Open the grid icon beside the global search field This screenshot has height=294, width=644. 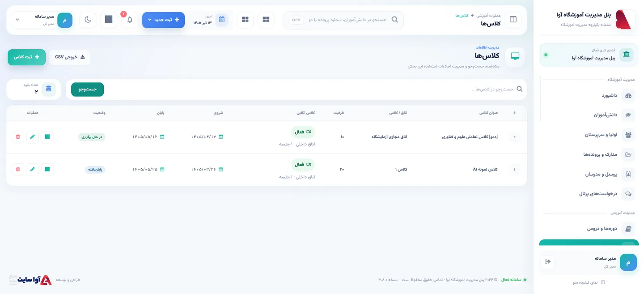pos(266,20)
